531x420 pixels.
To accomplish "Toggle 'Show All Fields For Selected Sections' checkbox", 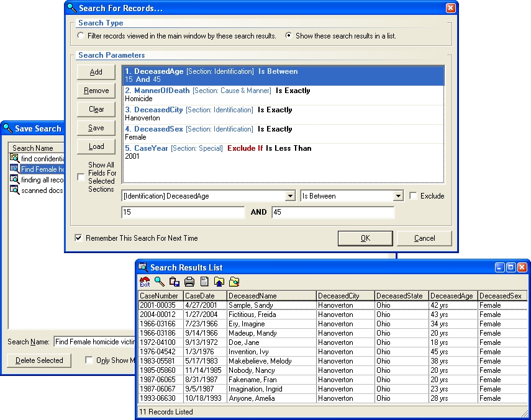I will pos(81,177).
